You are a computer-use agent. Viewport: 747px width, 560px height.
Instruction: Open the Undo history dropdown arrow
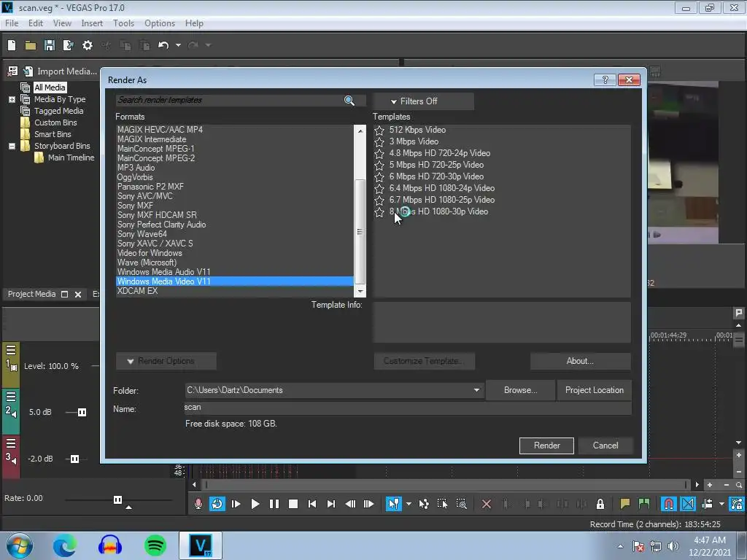pyautogui.click(x=178, y=45)
